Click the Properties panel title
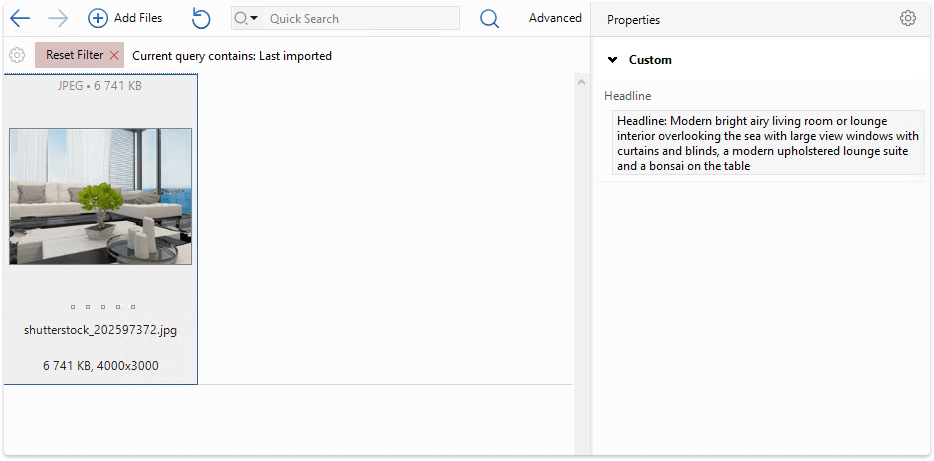Viewport: 934px width, 461px height. click(x=633, y=20)
